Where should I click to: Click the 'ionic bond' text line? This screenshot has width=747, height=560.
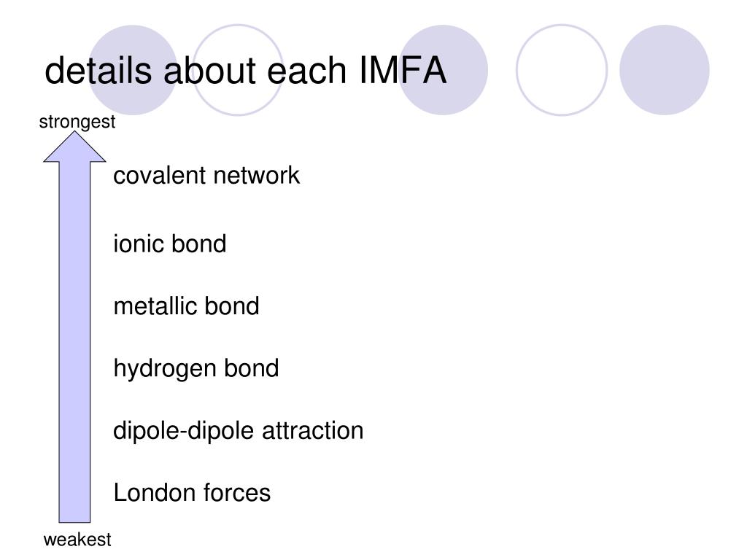point(169,244)
